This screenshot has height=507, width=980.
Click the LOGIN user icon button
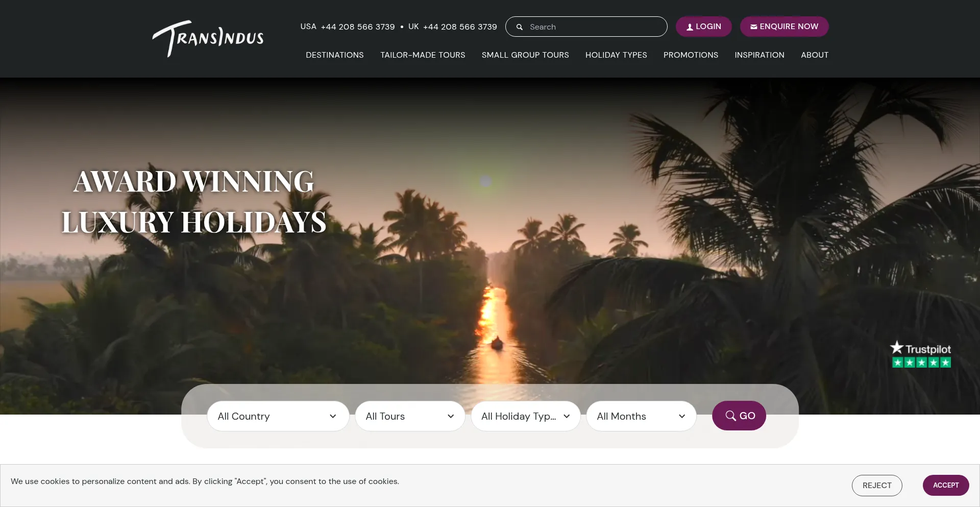[704, 27]
